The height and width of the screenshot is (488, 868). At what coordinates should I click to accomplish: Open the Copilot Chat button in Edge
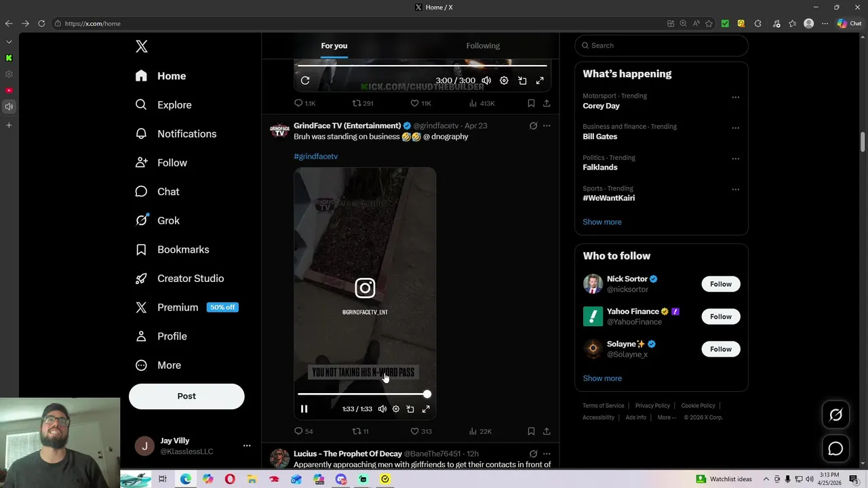tap(849, 23)
